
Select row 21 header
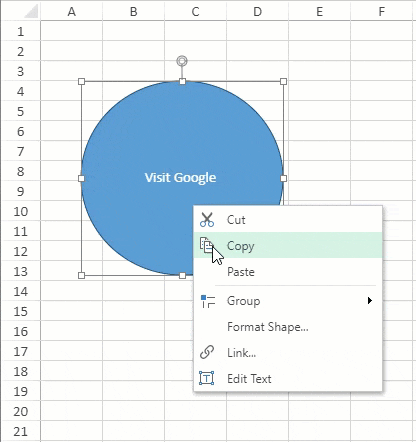pyautogui.click(x=21, y=431)
